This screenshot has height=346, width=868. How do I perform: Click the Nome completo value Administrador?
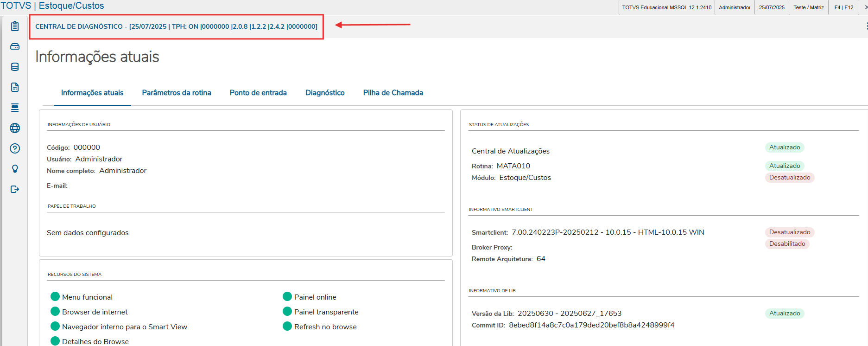tap(123, 171)
